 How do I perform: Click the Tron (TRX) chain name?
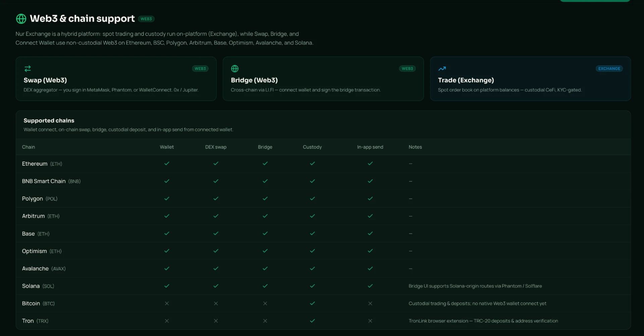coord(35,321)
